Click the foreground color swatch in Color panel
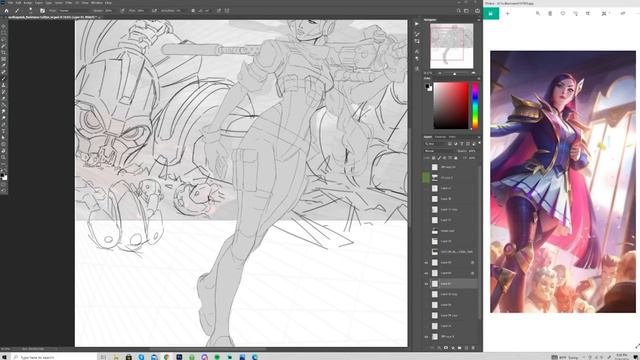Viewport: 640px width, 360px height. coord(428,86)
